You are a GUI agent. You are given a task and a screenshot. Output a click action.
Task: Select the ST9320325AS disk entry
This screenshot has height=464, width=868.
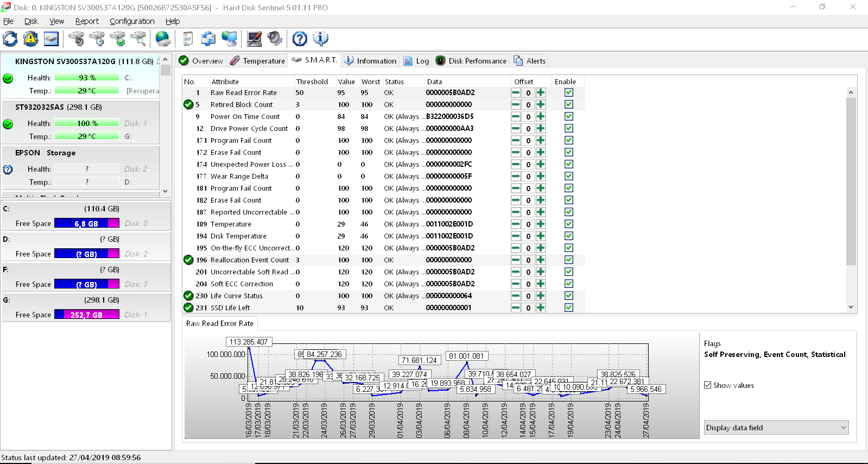point(80,122)
